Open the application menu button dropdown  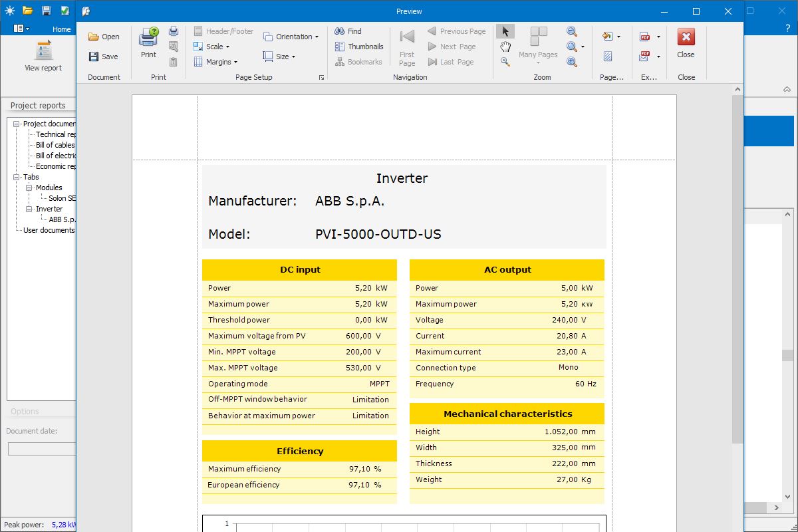[21, 29]
